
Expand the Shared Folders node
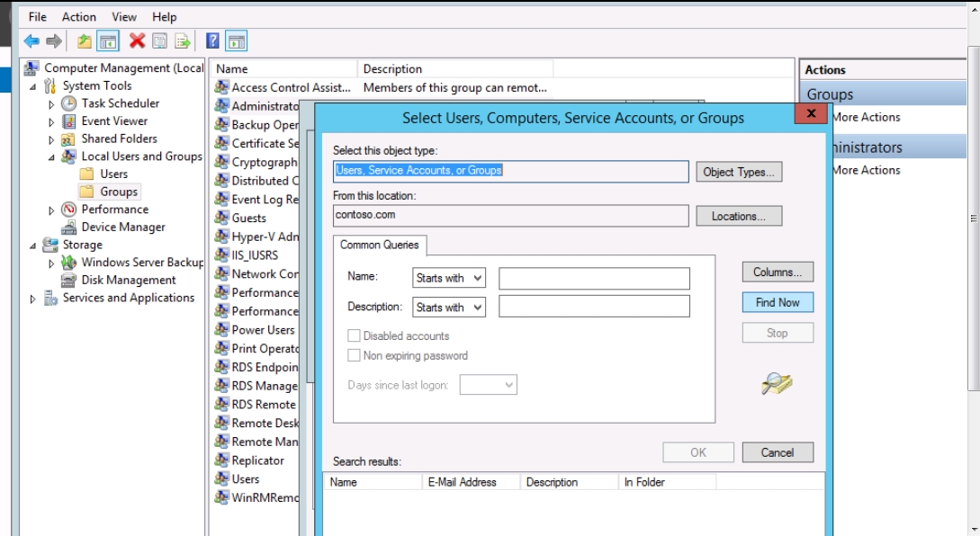[51, 139]
